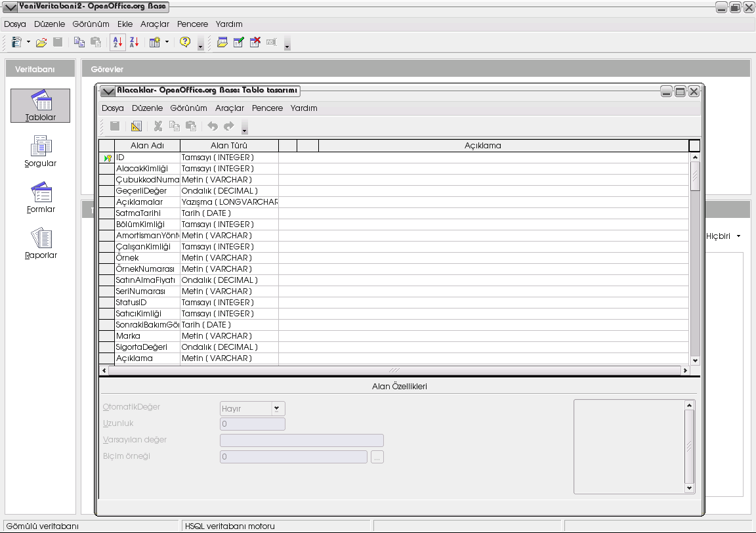This screenshot has width=756, height=533.
Task: Click the ... button next to Biçim örneği
Action: tap(377, 457)
